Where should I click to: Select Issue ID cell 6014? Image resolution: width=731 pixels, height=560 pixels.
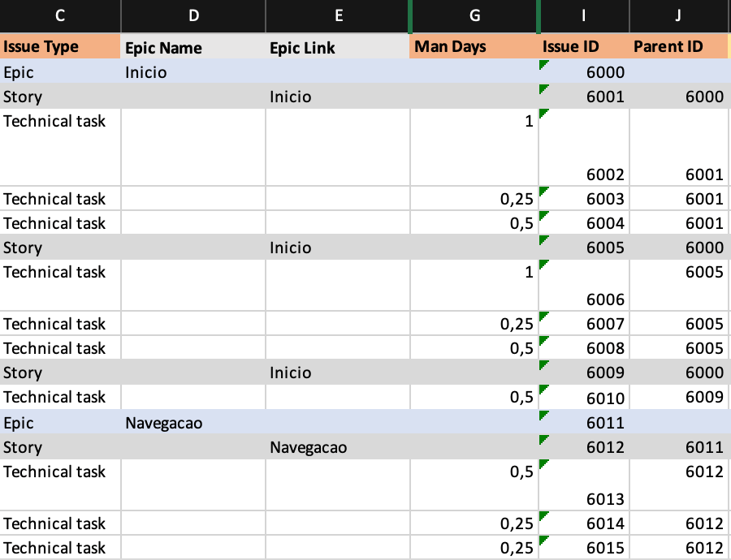click(584, 523)
